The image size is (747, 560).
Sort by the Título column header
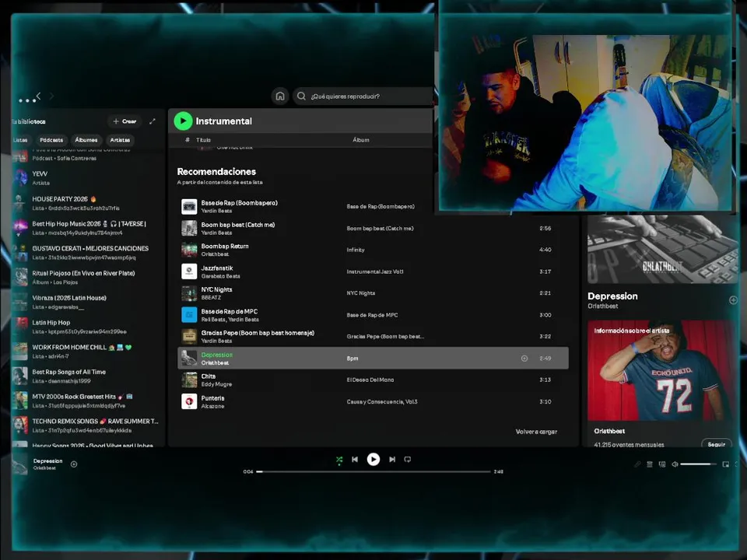pos(203,140)
